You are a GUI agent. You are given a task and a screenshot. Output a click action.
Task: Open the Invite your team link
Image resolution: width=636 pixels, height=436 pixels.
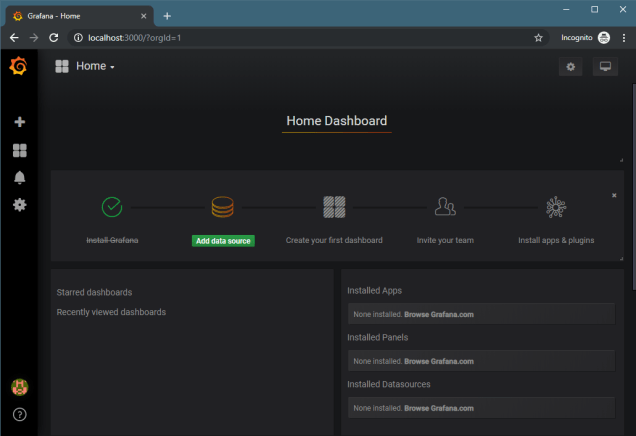click(445, 240)
